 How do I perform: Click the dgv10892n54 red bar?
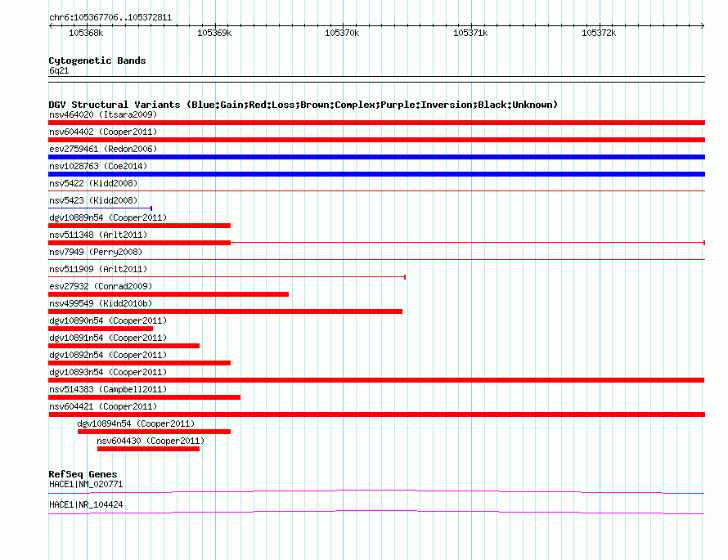[139, 363]
